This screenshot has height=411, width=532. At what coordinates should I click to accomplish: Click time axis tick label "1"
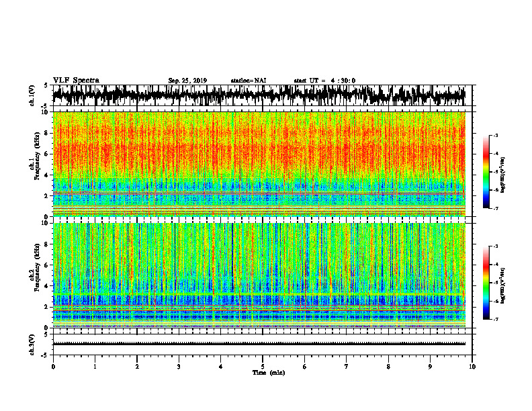pos(95,367)
